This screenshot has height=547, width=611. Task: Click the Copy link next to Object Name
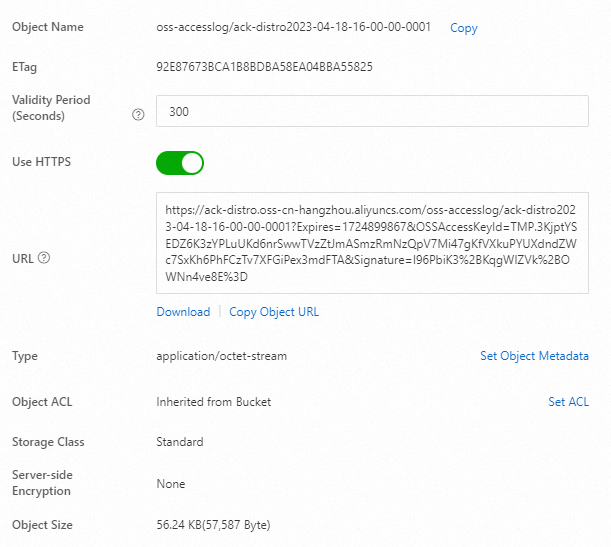coord(463,28)
